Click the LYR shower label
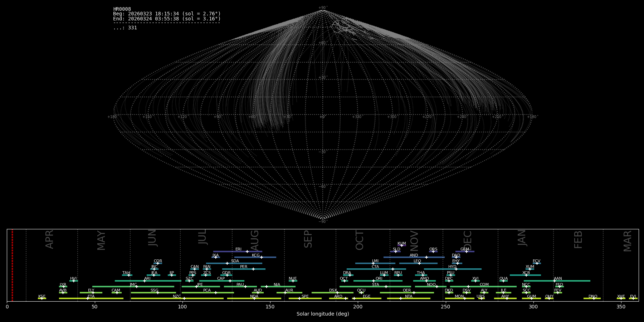 tap(63, 285)
